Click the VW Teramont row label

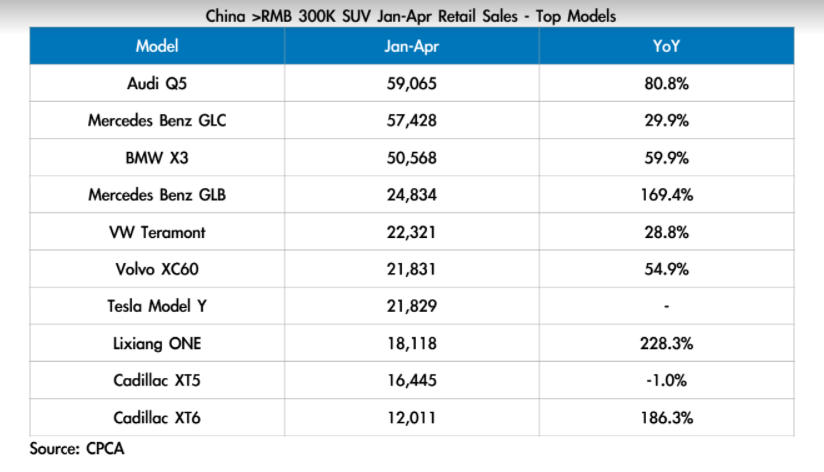click(156, 232)
